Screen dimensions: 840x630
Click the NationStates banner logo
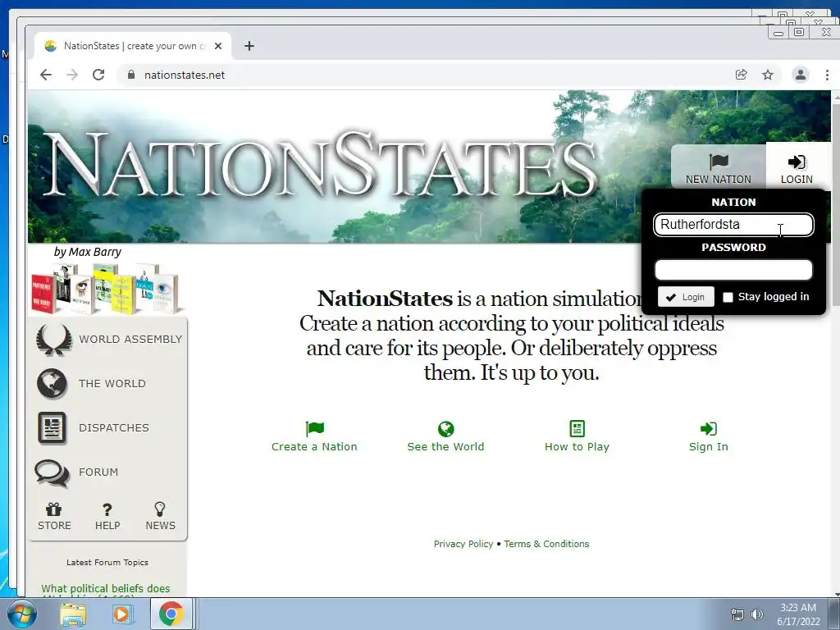click(320, 163)
